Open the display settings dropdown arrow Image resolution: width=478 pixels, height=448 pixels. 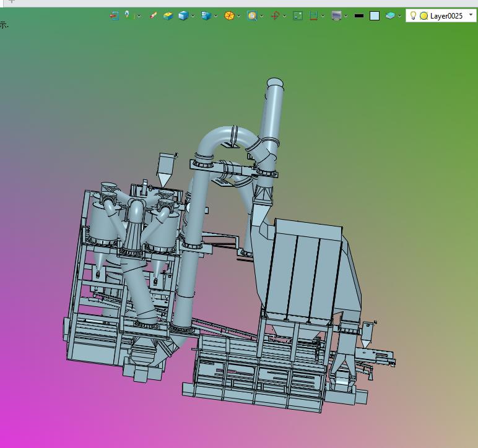[346, 16]
